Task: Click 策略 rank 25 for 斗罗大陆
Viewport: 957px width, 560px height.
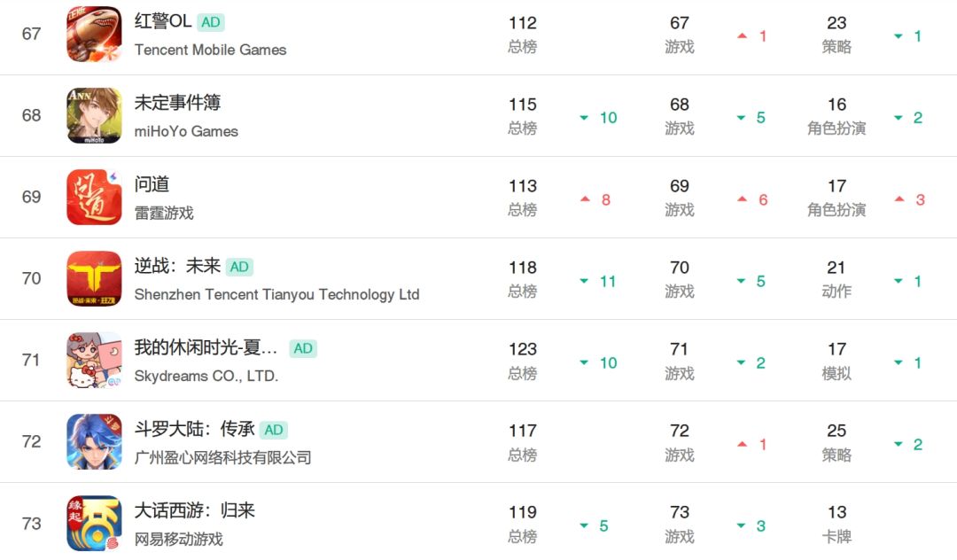Action: click(836, 442)
